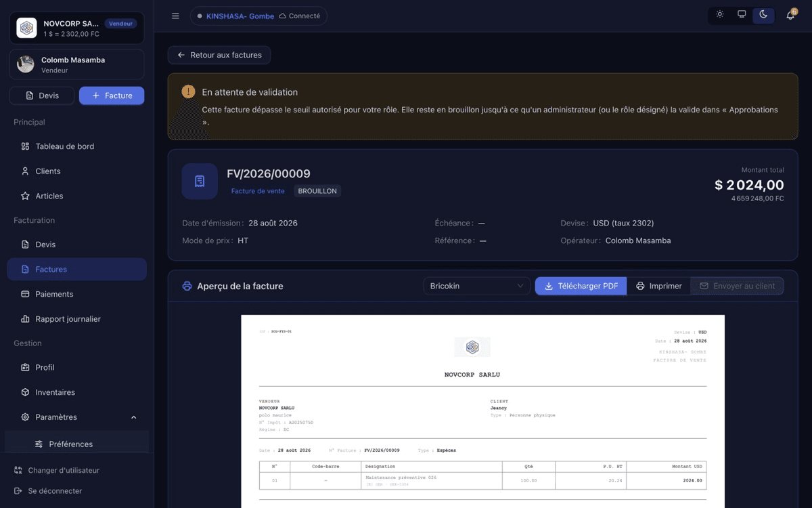Open Rapport journalier in sidebar
812x508 pixels.
click(76, 318)
